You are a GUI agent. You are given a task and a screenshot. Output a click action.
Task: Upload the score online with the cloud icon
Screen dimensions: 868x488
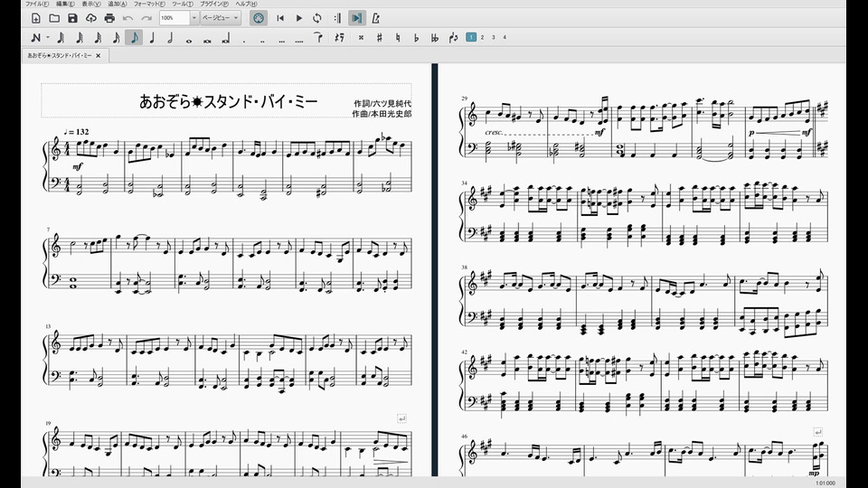[x=90, y=18]
